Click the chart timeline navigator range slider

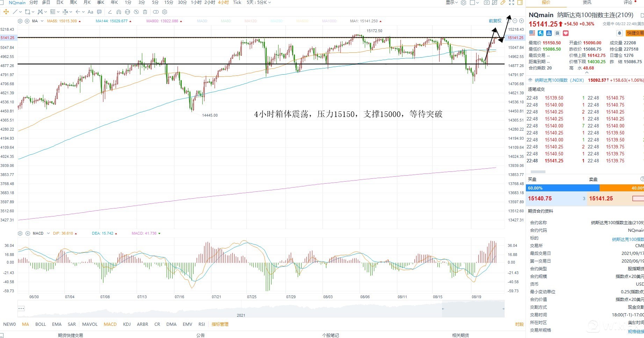click(x=473, y=309)
